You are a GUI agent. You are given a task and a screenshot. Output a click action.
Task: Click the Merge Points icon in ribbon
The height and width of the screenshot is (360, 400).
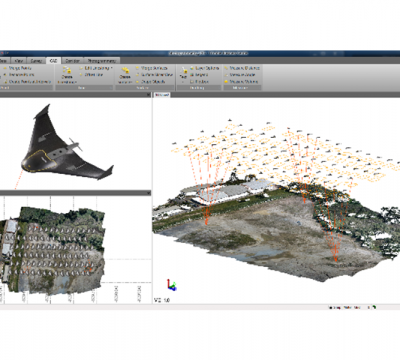coord(5,68)
